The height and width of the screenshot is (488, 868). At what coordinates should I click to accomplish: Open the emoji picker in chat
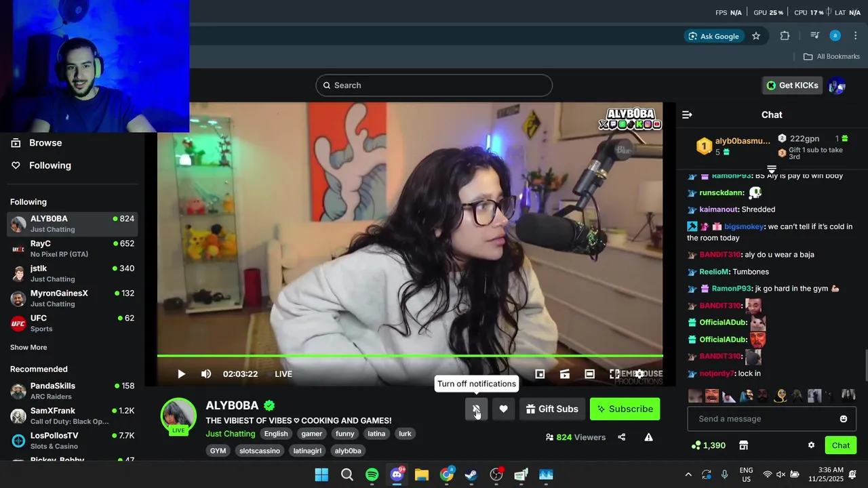pos(844,419)
